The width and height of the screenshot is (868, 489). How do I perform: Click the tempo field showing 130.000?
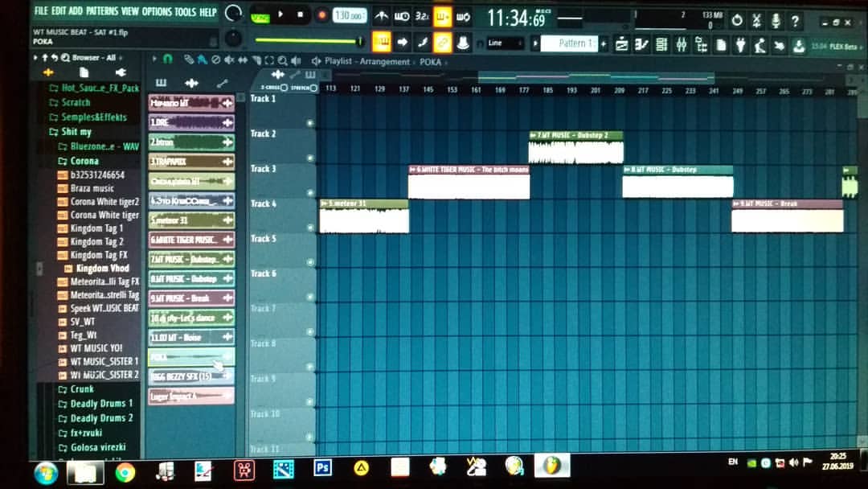tap(350, 15)
